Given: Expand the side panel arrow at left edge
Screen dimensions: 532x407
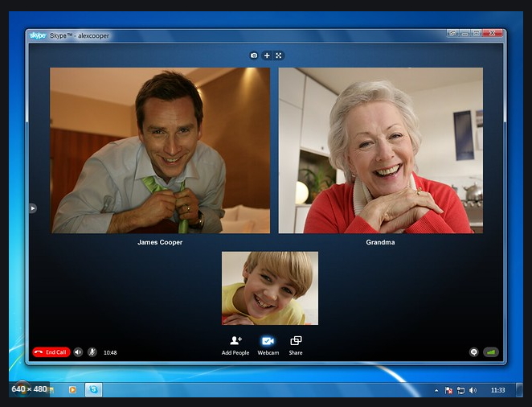Looking at the screenshot, I should point(33,208).
